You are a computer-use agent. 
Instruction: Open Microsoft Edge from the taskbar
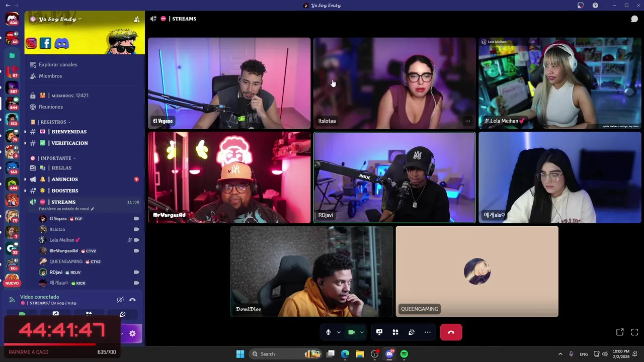[x=345, y=354]
